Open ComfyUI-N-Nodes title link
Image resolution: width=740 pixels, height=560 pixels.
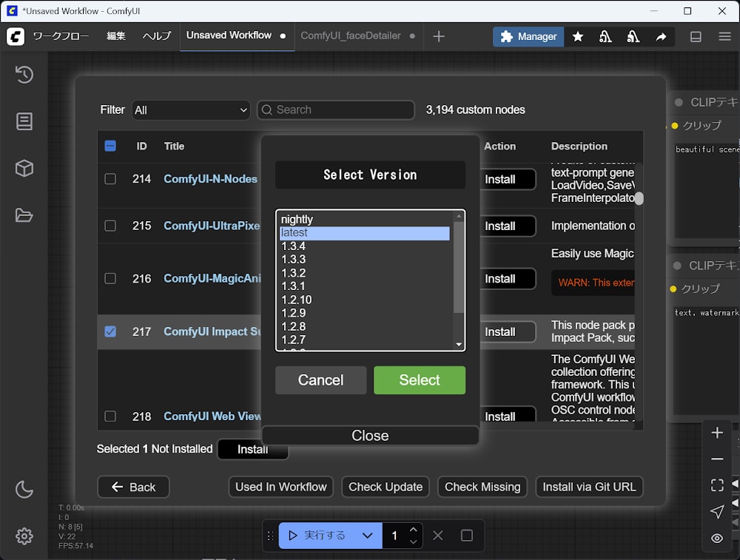tap(210, 179)
